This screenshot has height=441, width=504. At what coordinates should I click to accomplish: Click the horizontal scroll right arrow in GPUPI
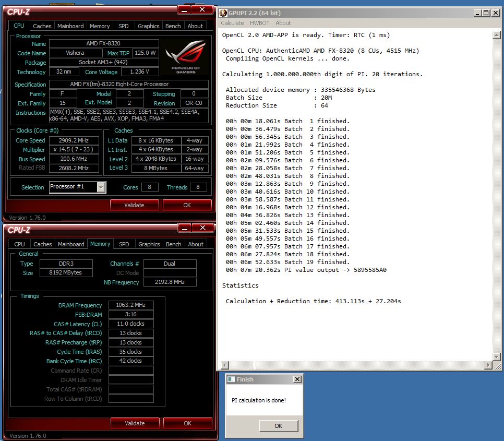488,365
